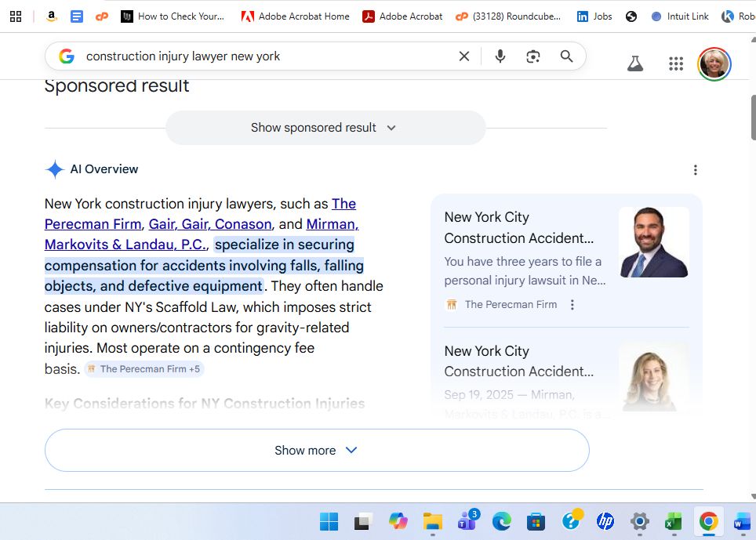Open Settings gear on taskbar
Screen dimensions: 756x540
[x=640, y=521]
